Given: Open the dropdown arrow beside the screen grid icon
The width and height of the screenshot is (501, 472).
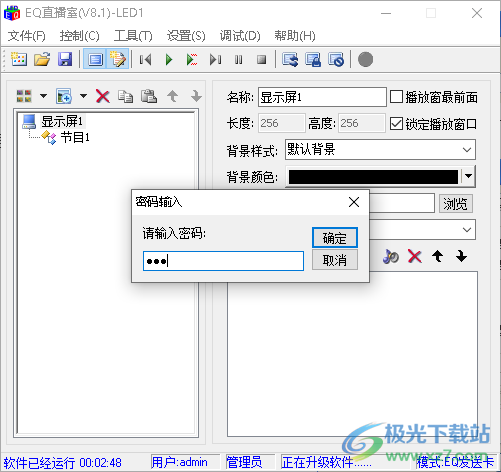Looking at the screenshot, I should (43, 96).
